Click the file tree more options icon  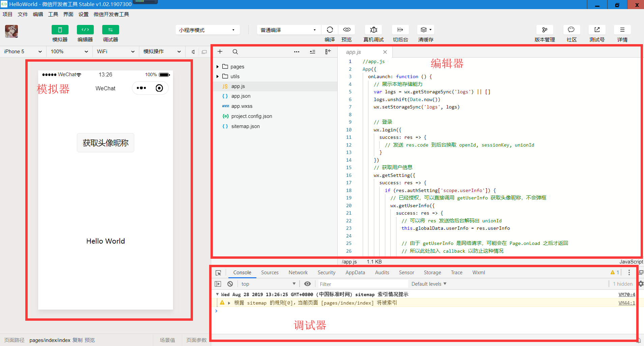point(297,52)
